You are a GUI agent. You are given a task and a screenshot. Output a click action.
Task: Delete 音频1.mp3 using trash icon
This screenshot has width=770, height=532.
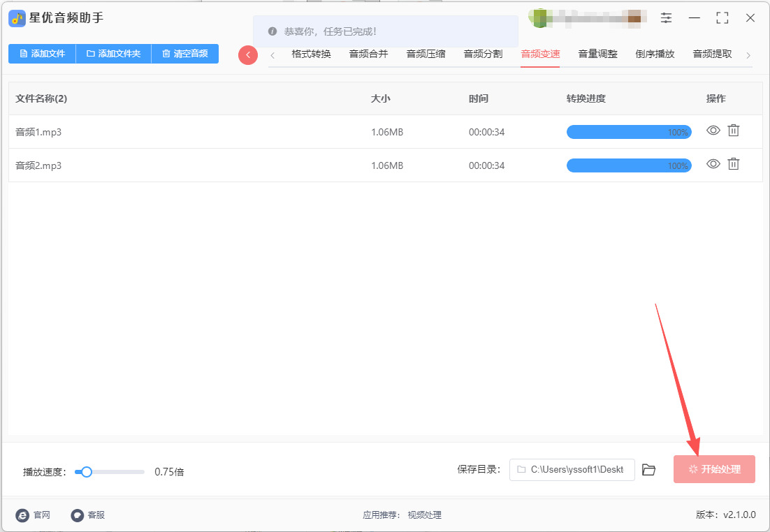coord(733,131)
